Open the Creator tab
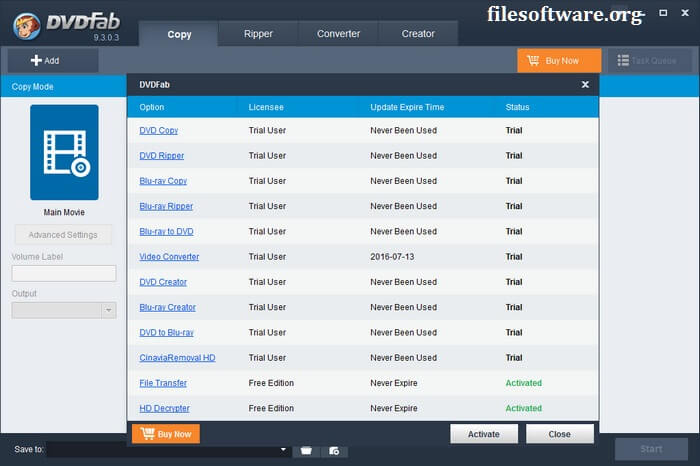 pos(418,34)
